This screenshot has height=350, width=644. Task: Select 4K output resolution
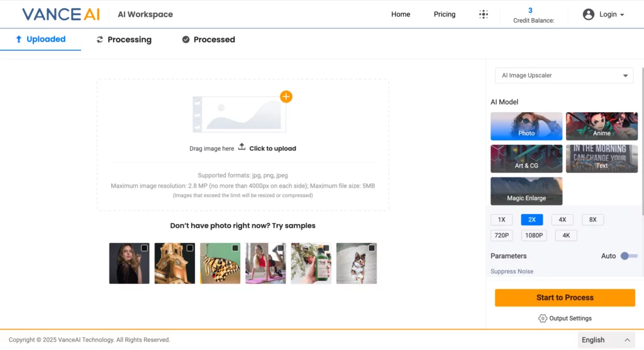pos(566,235)
